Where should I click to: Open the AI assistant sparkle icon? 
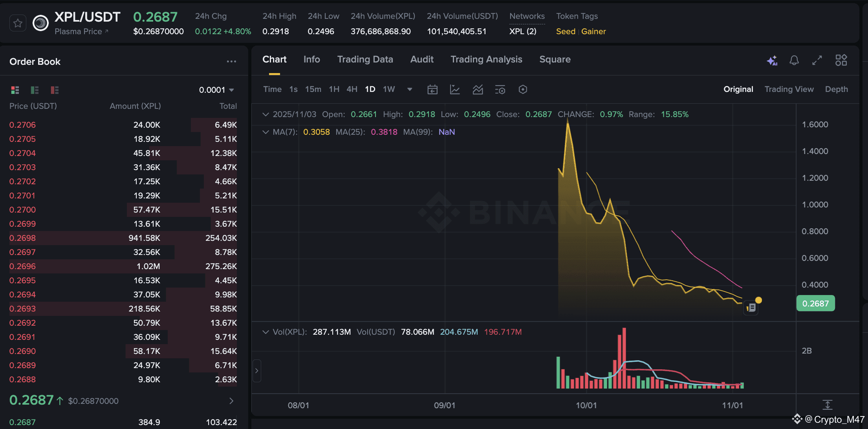click(x=772, y=60)
